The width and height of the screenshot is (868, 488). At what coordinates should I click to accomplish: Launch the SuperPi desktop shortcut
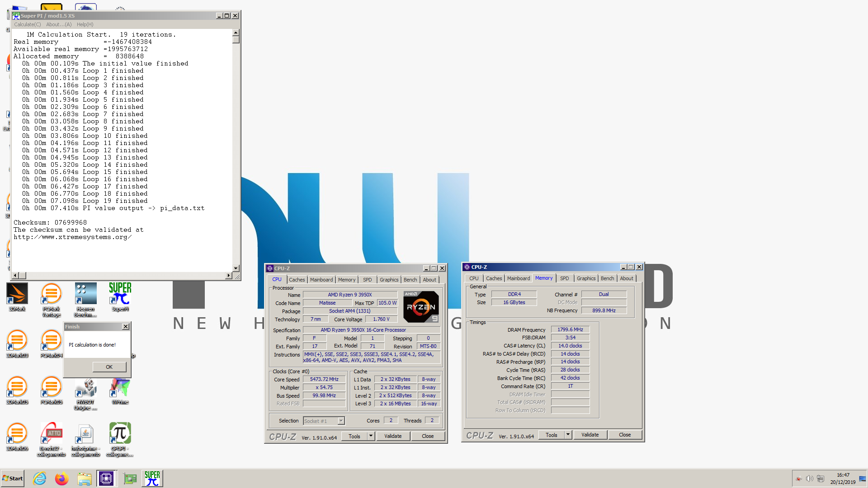tap(120, 296)
